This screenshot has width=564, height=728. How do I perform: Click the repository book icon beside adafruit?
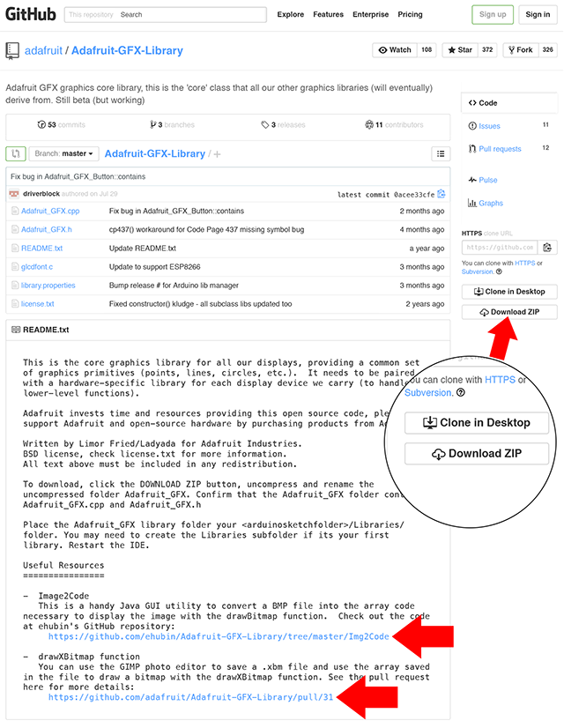click(12, 50)
